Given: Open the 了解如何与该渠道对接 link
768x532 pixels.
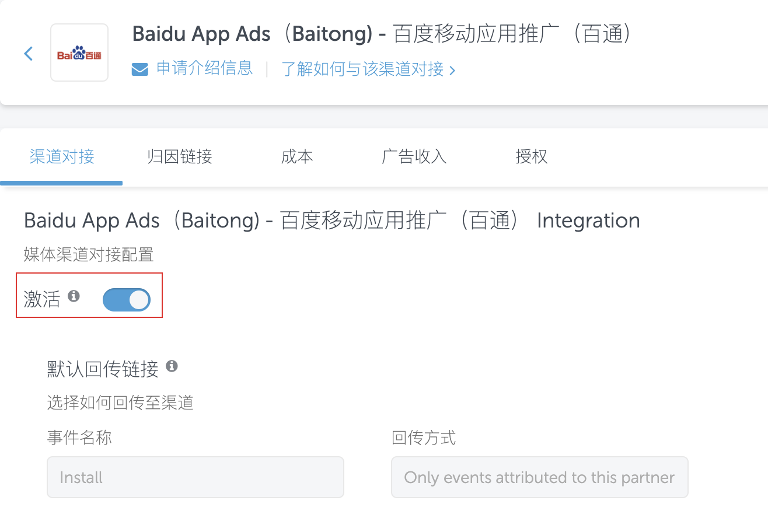Looking at the screenshot, I should click(x=362, y=69).
